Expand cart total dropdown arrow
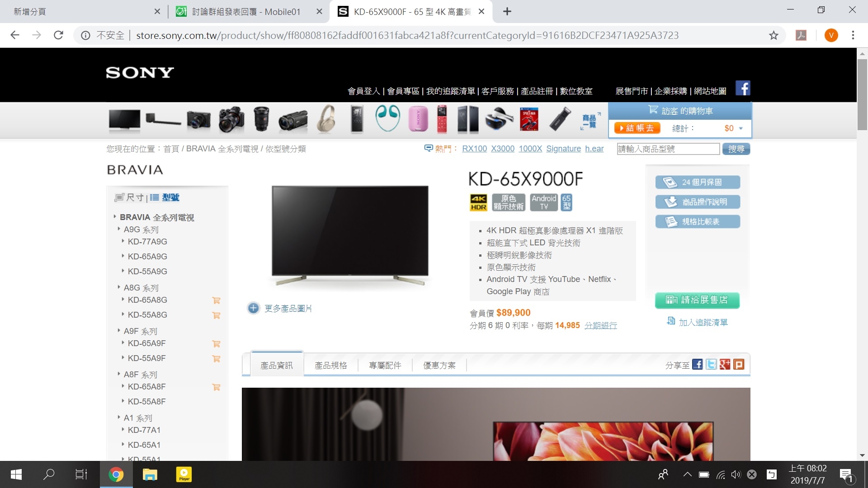The image size is (868, 488). (x=741, y=128)
